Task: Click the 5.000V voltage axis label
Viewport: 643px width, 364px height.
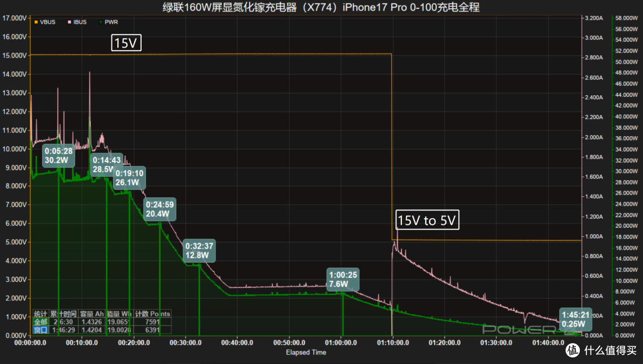Action: tap(16, 243)
